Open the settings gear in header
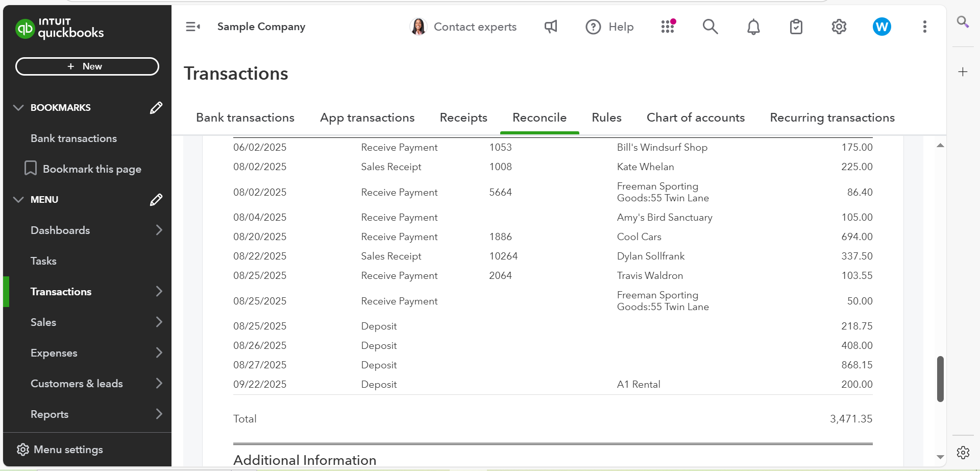Image resolution: width=980 pixels, height=471 pixels. point(839,27)
